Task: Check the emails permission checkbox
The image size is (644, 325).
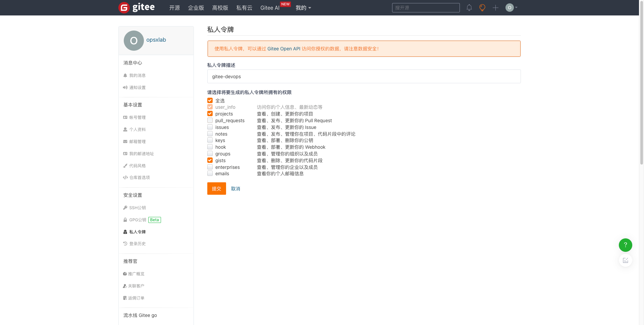Action: 210,173
